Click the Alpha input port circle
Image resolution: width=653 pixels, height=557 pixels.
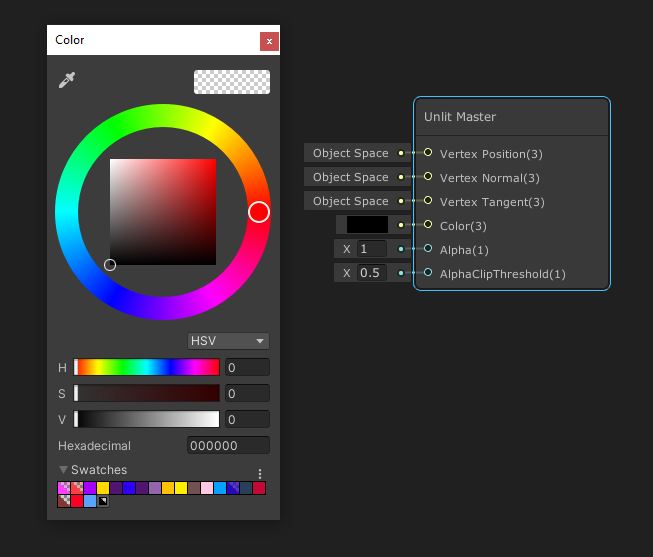coord(428,249)
